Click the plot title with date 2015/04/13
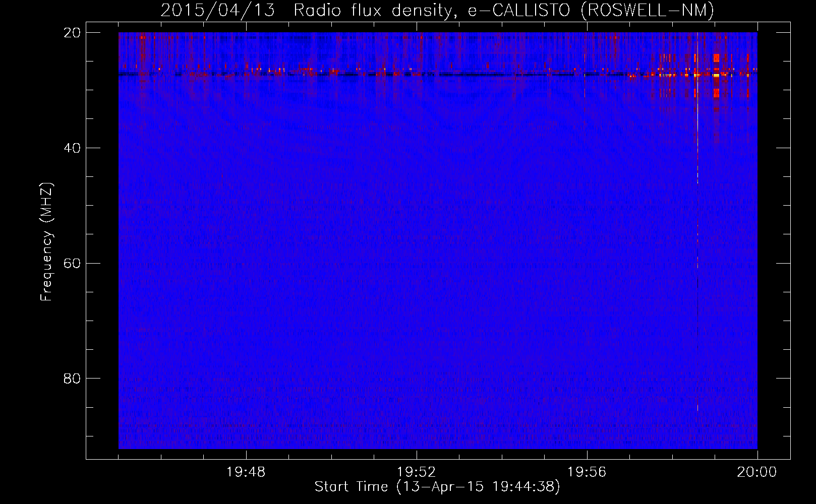The image size is (816, 504). (437, 10)
